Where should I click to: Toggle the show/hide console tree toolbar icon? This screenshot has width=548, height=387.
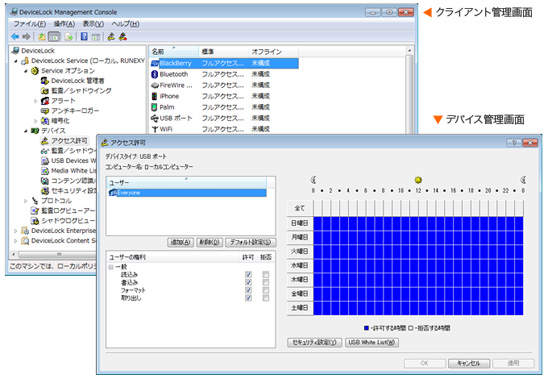click(53, 36)
